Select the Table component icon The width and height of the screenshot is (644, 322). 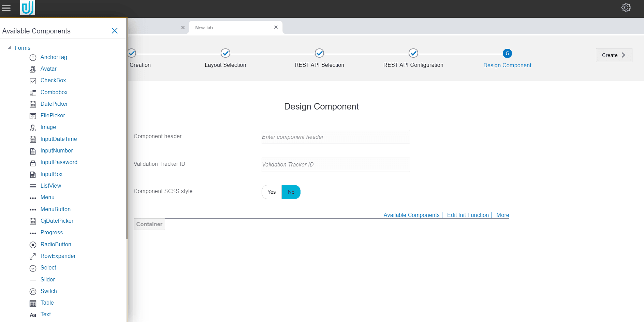coord(33,303)
